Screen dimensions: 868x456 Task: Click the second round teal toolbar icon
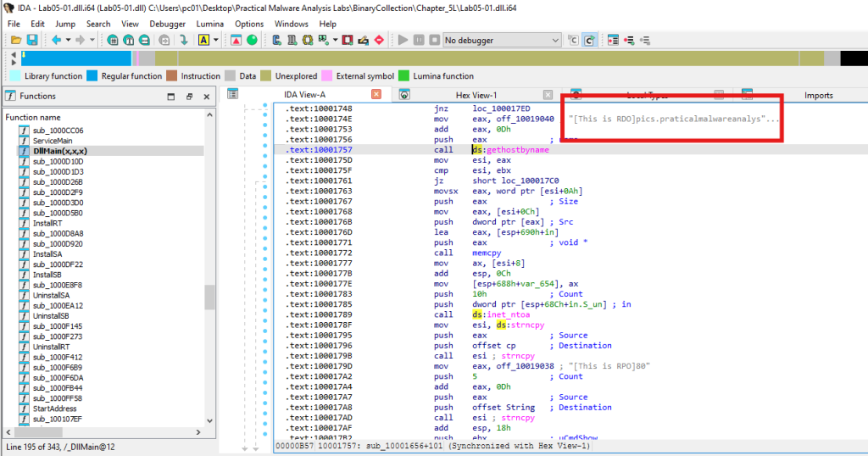coord(129,41)
